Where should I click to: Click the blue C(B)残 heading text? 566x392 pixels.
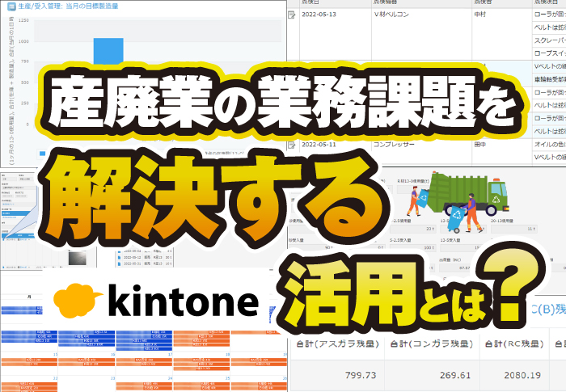click(548, 310)
